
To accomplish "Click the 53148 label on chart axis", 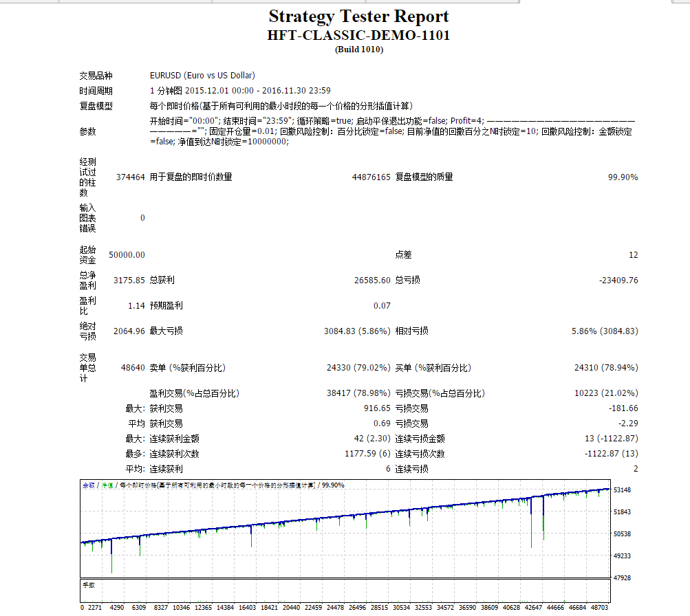I will pyautogui.click(x=622, y=489).
